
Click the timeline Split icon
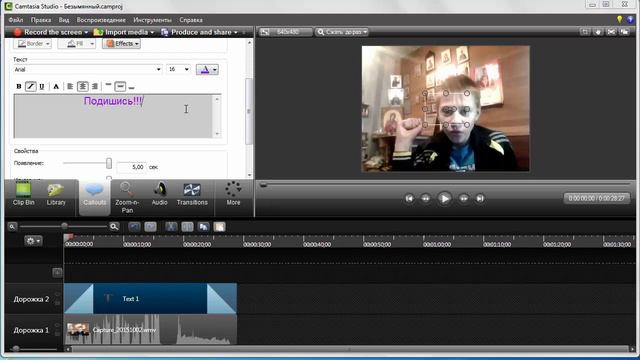tap(187, 227)
